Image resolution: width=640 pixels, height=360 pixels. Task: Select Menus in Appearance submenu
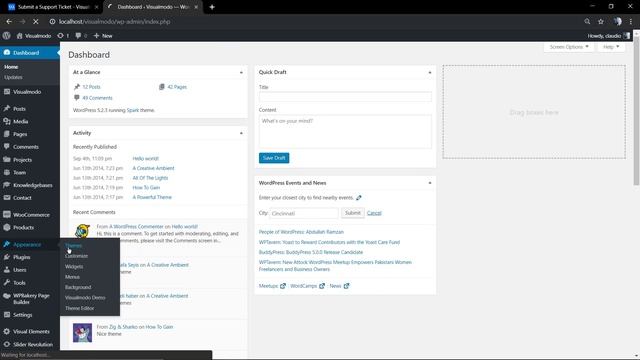click(x=72, y=277)
